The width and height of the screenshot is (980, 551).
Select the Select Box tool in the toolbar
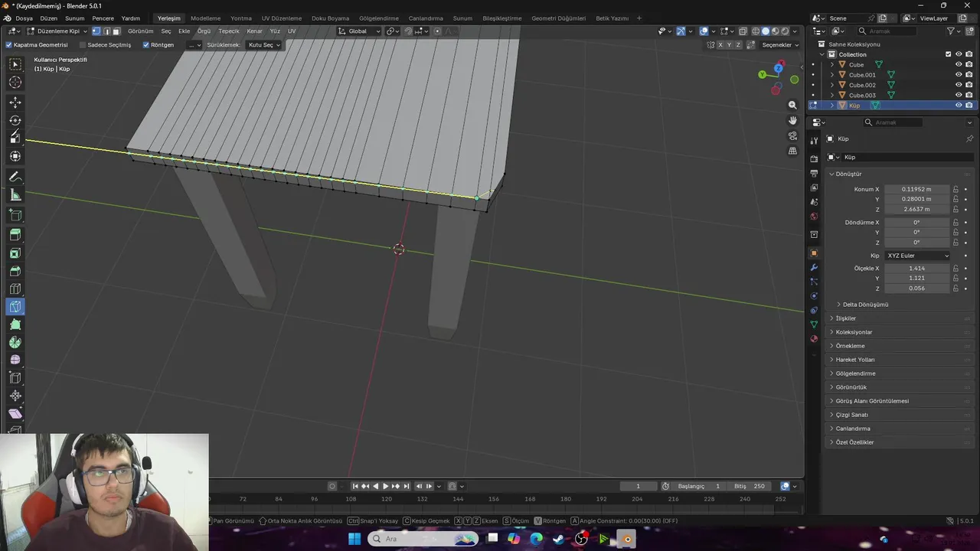(15, 64)
